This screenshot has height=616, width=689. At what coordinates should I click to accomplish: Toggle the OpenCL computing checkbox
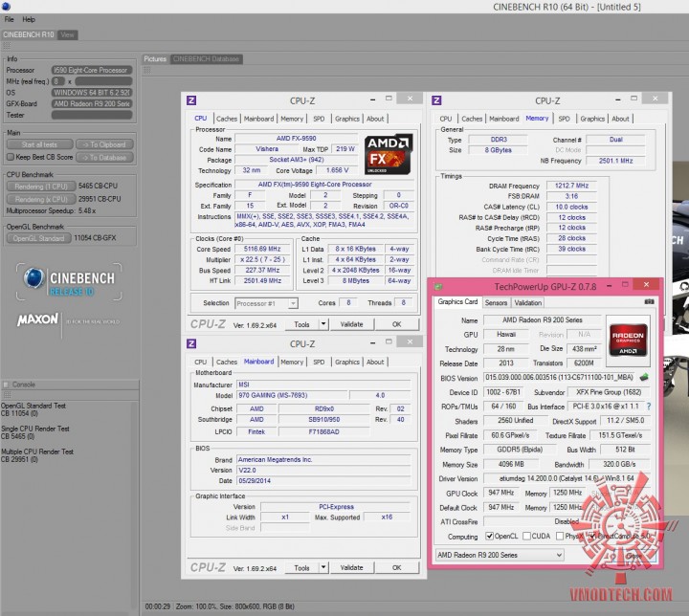pos(489,536)
